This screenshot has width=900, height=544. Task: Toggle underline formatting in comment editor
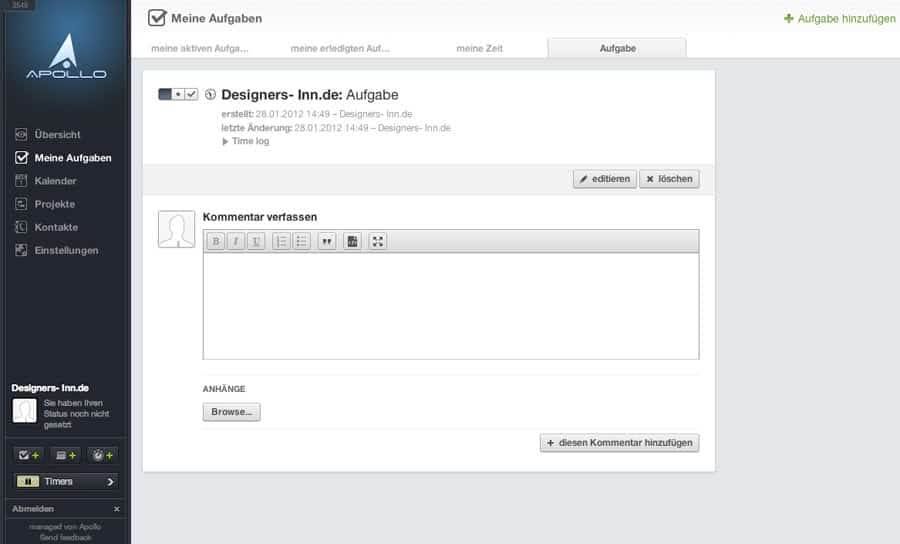tap(256, 241)
